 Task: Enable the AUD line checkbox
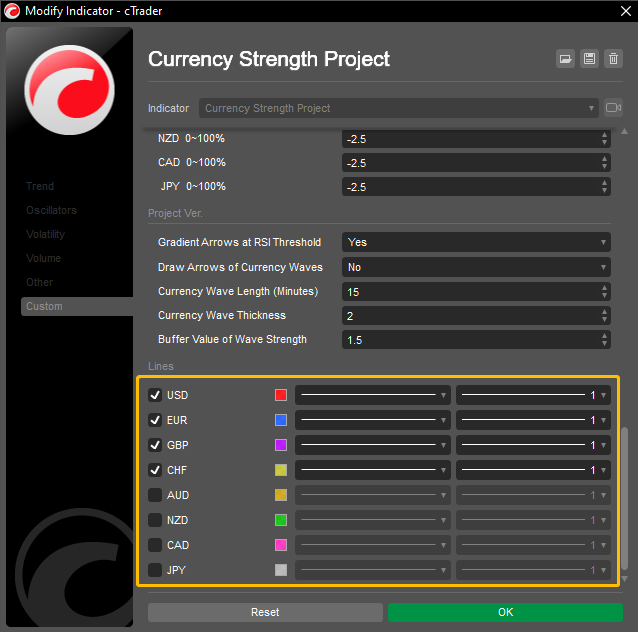click(155, 495)
